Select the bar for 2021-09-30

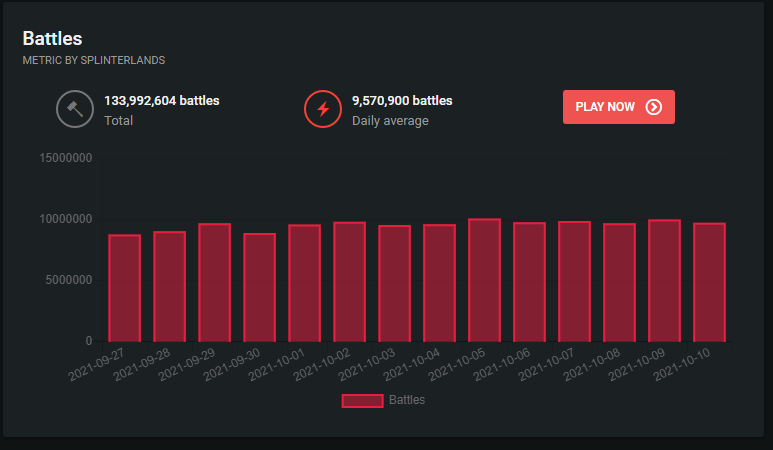259,287
